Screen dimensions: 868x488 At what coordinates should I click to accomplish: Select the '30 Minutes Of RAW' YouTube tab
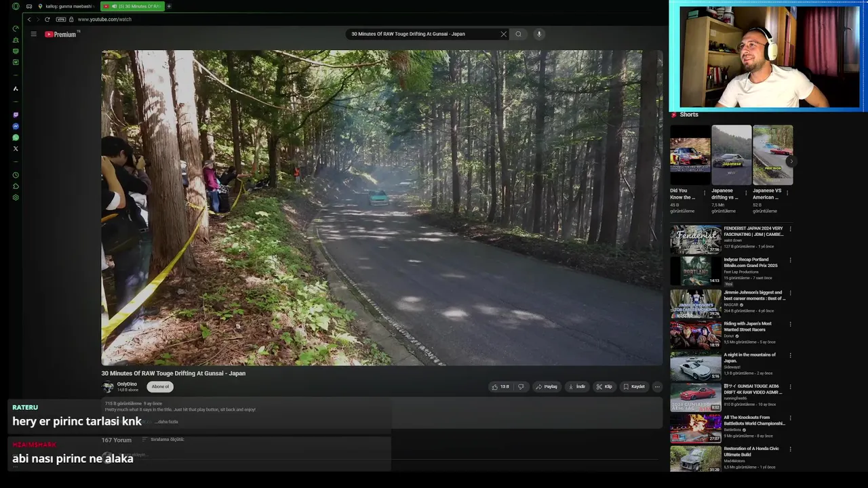click(133, 6)
